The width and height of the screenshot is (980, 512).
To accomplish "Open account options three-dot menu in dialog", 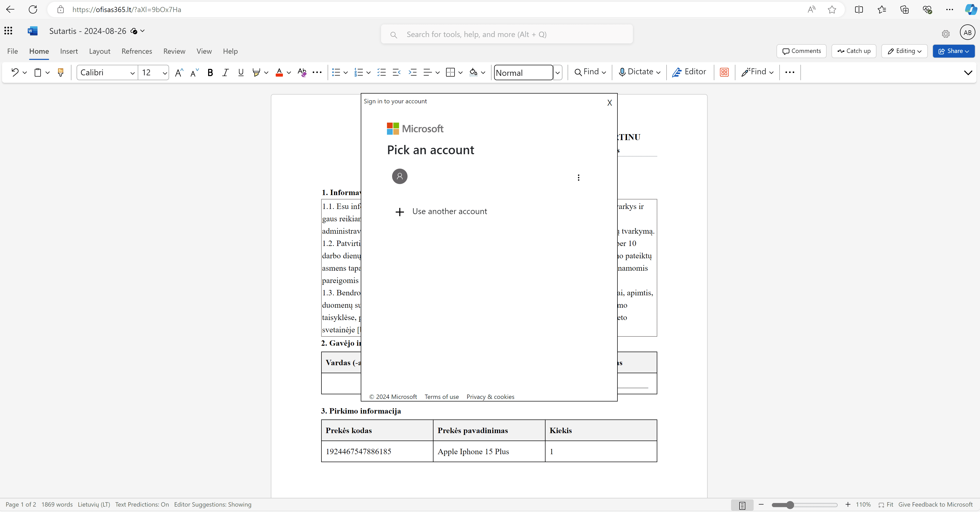I will [x=579, y=178].
